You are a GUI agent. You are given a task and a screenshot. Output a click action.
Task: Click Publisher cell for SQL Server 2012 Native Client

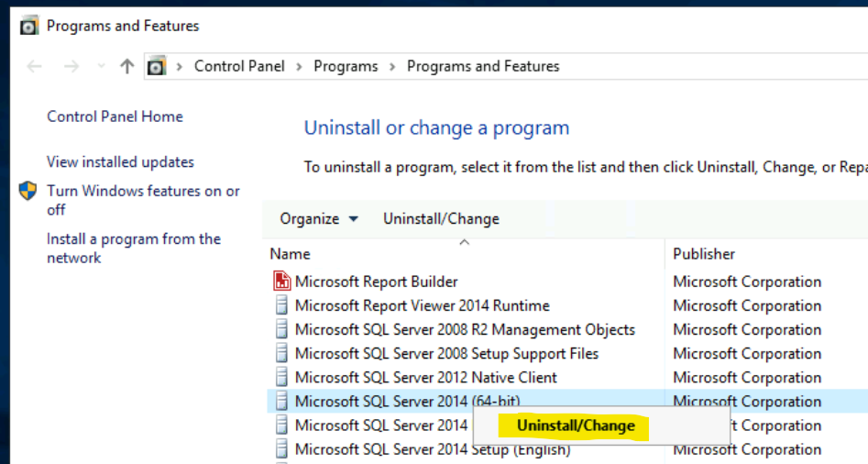(747, 378)
